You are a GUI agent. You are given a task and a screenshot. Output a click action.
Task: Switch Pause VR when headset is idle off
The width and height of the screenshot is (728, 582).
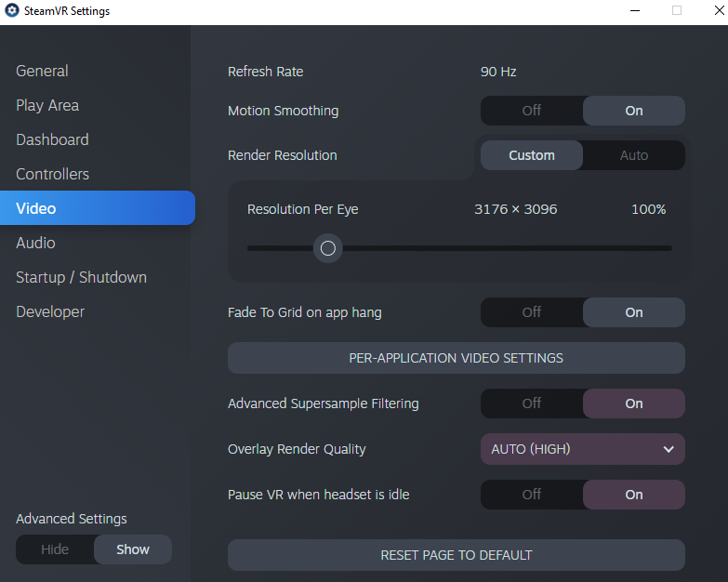(532, 495)
